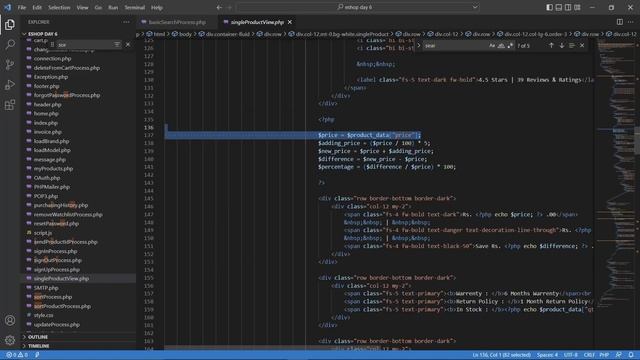Viewport: 640px width, 360px height.
Task: Open command center dropdown arrow
Action: 475,7
